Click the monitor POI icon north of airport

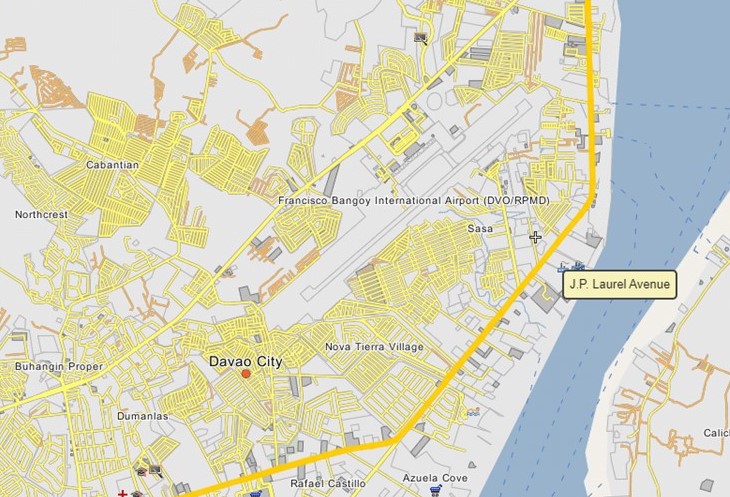(x=421, y=38)
